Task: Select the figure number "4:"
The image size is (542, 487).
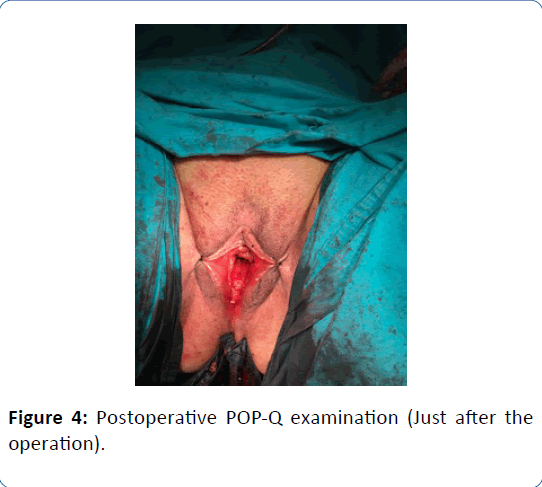Action: click(80, 418)
